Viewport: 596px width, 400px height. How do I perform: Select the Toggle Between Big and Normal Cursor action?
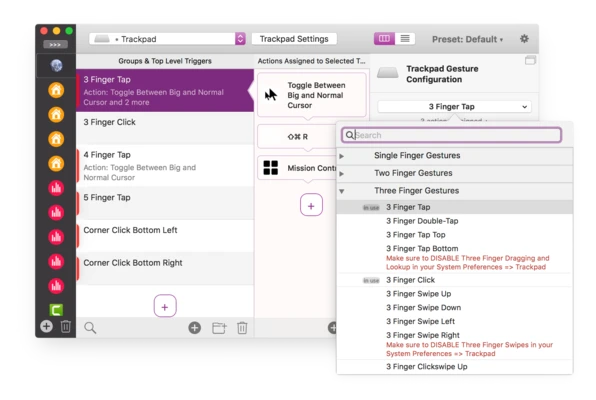click(x=312, y=95)
